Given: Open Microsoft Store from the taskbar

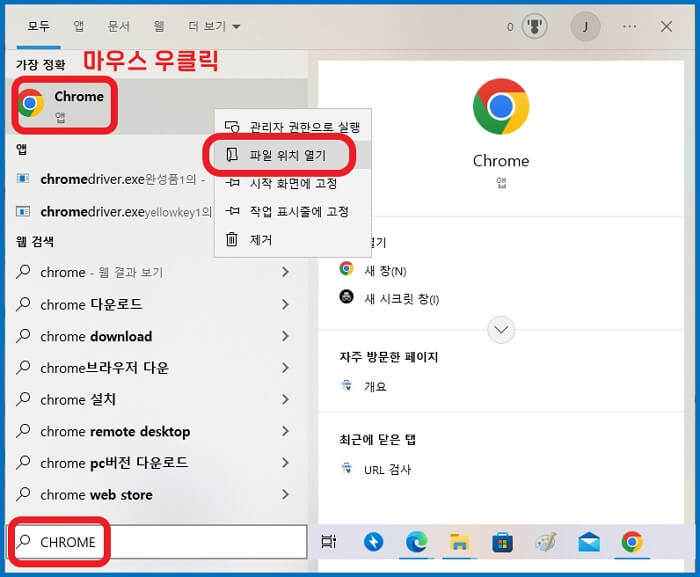Looking at the screenshot, I should click(502, 542).
